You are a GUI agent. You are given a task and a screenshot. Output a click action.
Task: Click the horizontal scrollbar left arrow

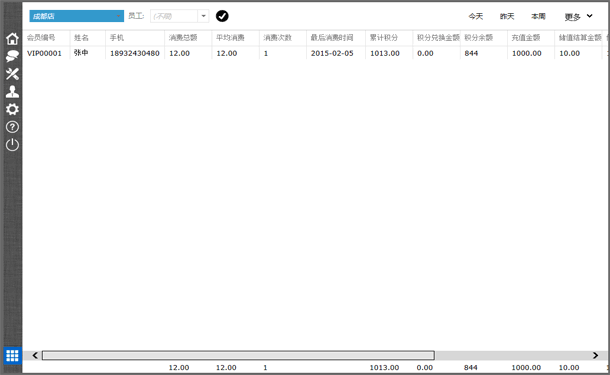[x=35, y=355]
